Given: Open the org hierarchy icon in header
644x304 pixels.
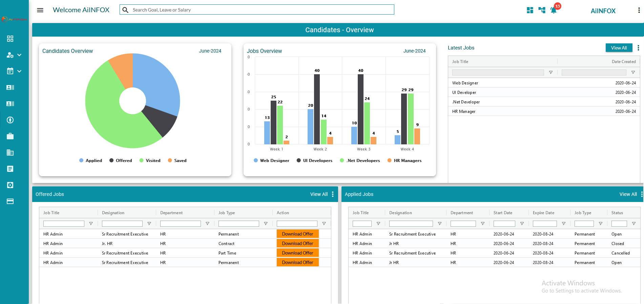Looking at the screenshot, I should click(x=542, y=10).
